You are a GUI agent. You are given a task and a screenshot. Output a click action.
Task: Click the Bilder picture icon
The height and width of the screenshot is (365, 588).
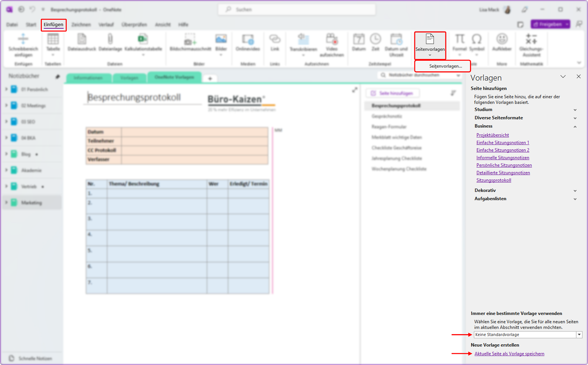coord(221,39)
